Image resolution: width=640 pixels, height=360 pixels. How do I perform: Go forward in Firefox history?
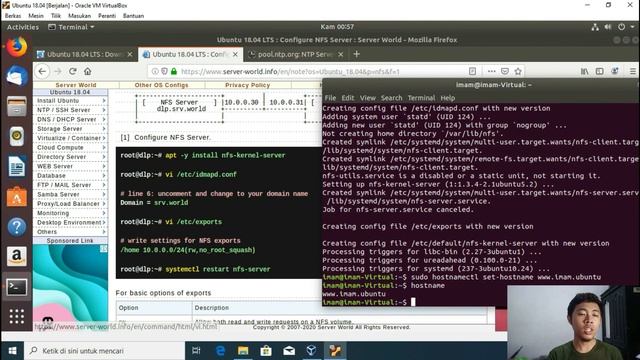[x=58, y=71]
